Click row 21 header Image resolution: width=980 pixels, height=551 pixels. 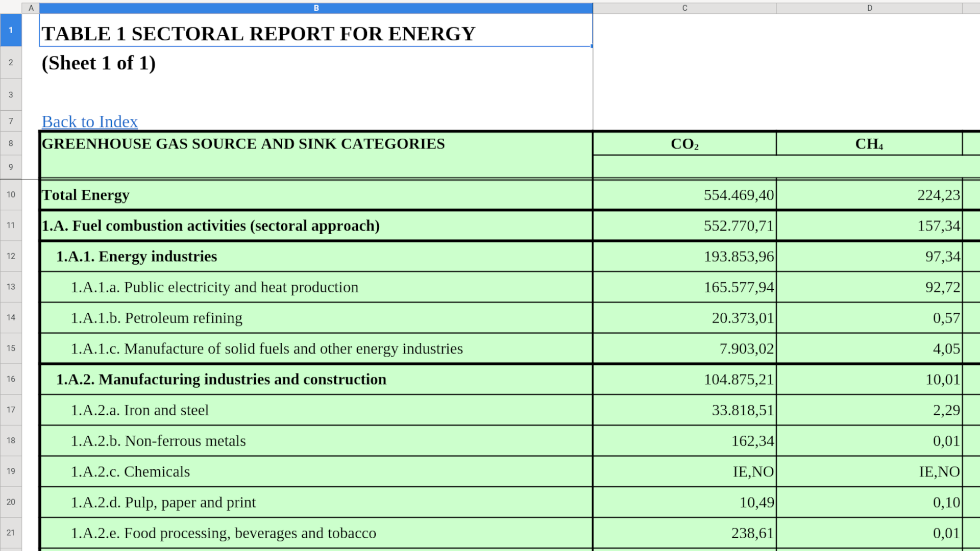11,532
